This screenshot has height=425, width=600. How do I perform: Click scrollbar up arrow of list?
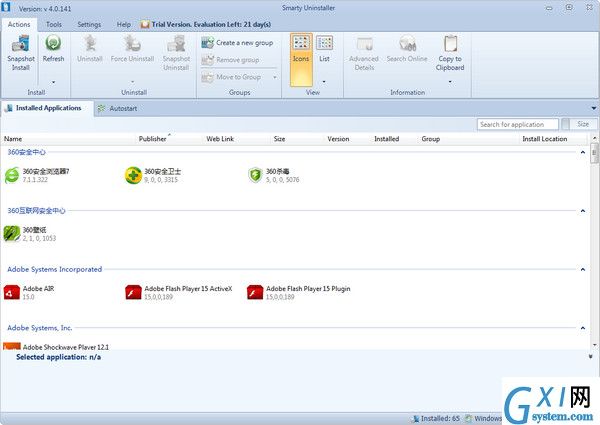pos(594,138)
